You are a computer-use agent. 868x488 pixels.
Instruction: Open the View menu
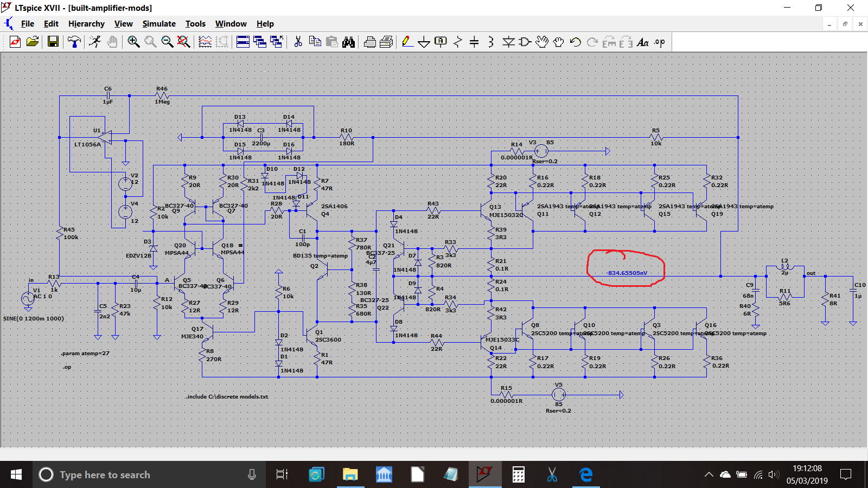point(123,24)
